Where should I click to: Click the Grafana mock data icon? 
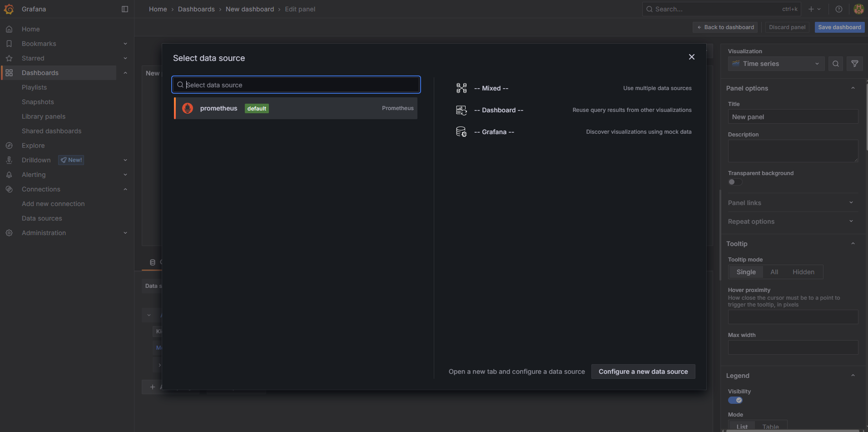pyautogui.click(x=461, y=132)
